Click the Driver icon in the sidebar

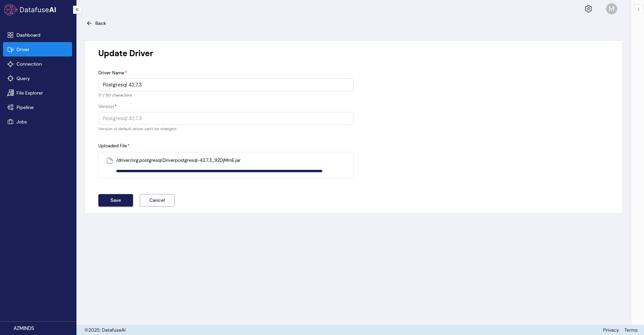[10, 49]
